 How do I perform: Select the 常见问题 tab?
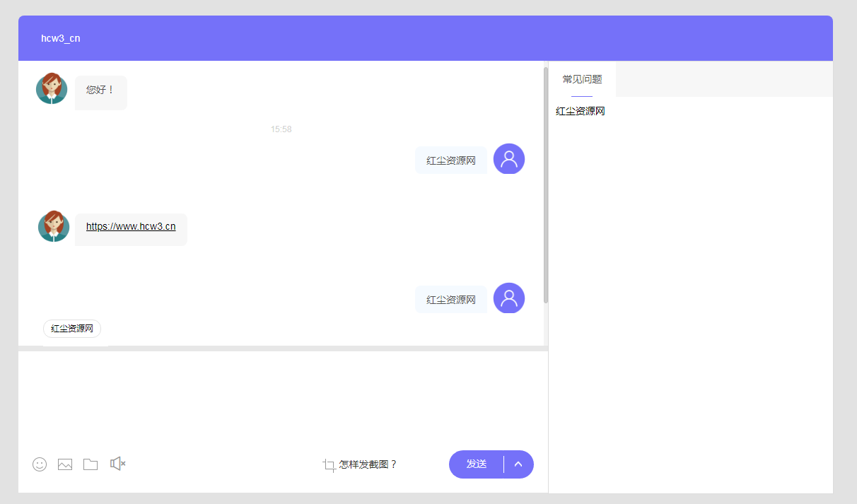click(582, 79)
